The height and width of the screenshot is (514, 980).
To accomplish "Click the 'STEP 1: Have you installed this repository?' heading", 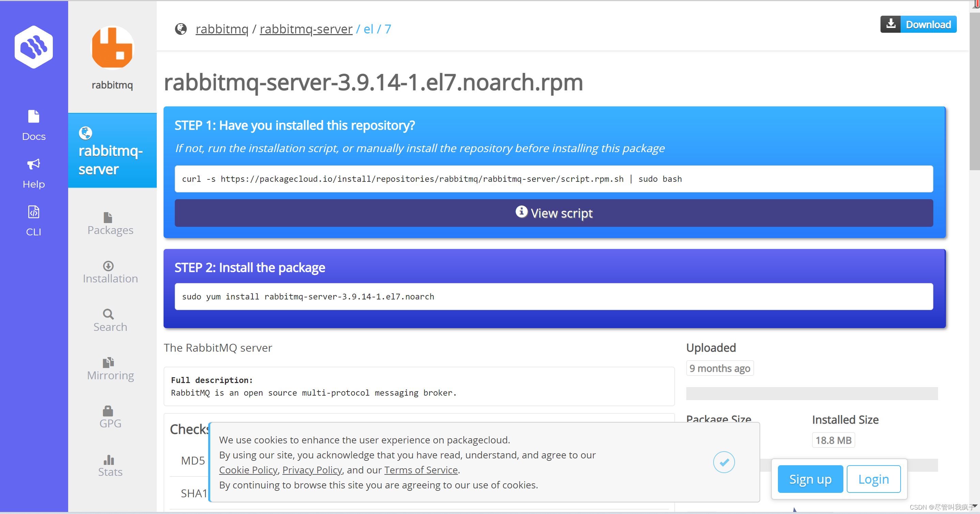I will 294,125.
